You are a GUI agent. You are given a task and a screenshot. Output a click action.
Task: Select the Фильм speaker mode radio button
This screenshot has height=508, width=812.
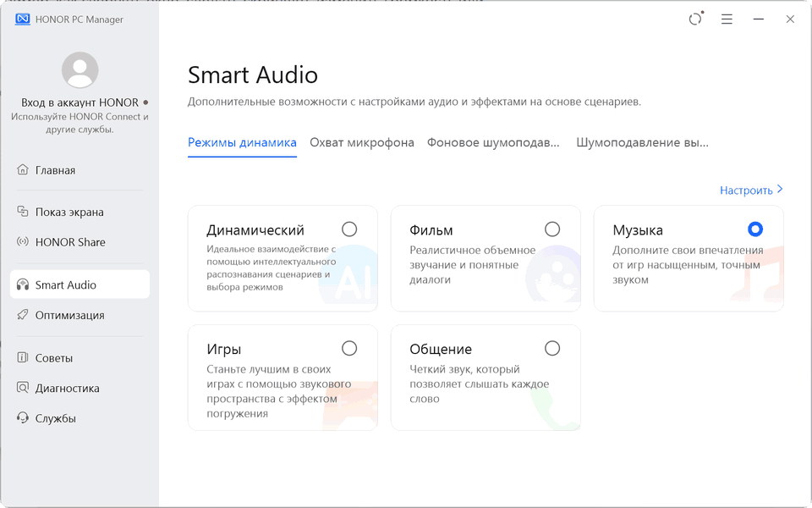point(552,229)
